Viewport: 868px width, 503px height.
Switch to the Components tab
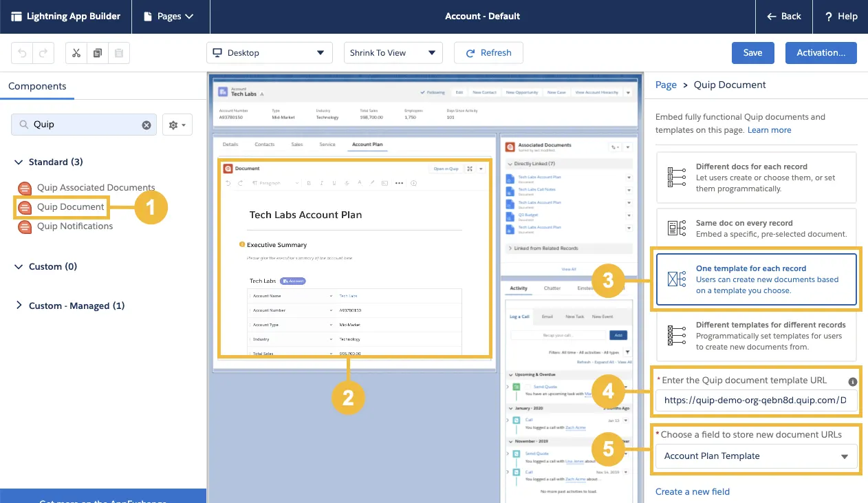tap(37, 86)
